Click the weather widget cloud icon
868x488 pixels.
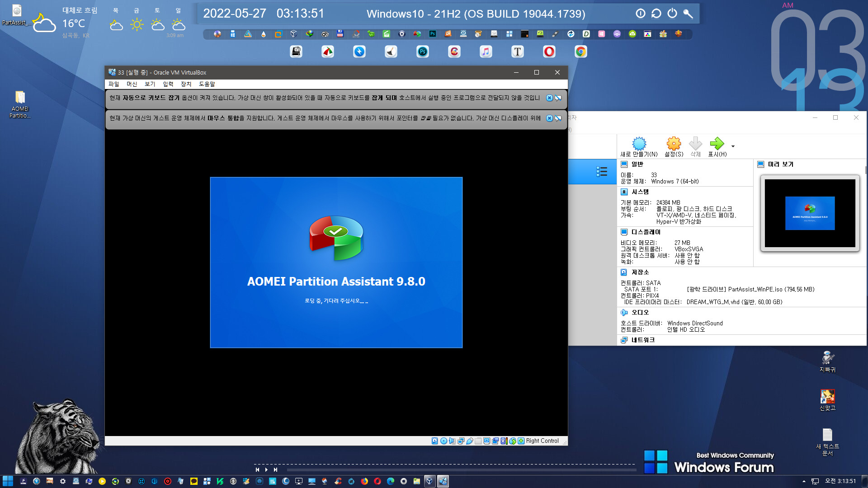click(44, 23)
